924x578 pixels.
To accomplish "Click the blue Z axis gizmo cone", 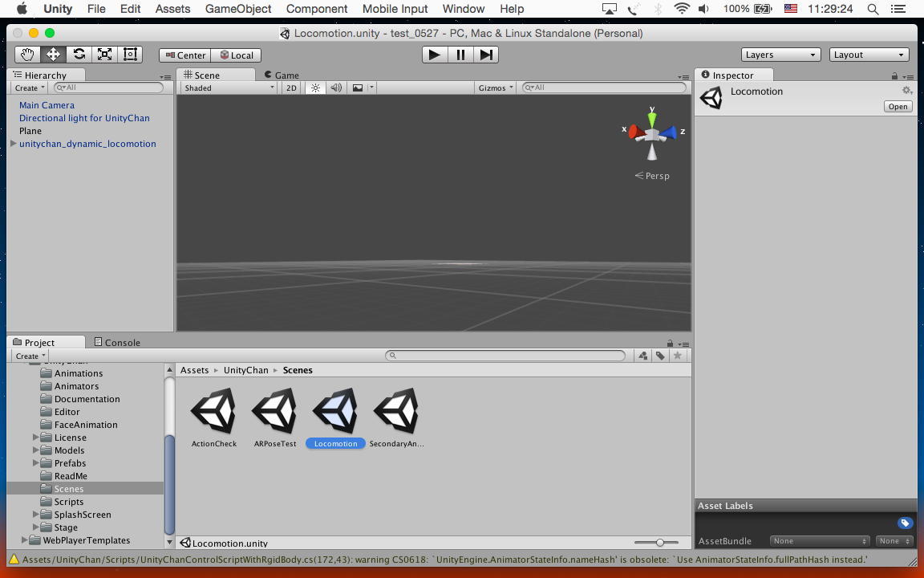I will point(667,132).
